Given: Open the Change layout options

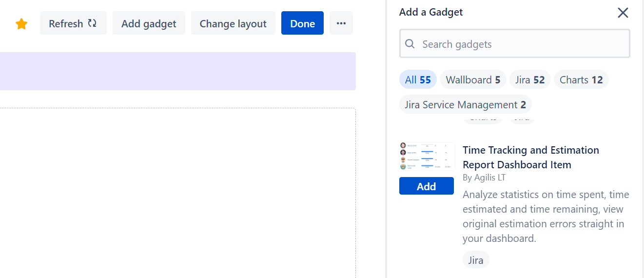Looking at the screenshot, I should coord(233,23).
